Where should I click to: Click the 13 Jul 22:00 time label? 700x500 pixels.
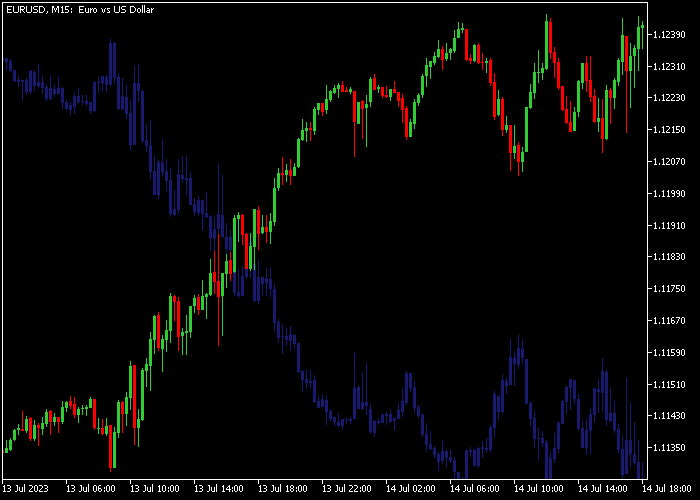tap(347, 488)
